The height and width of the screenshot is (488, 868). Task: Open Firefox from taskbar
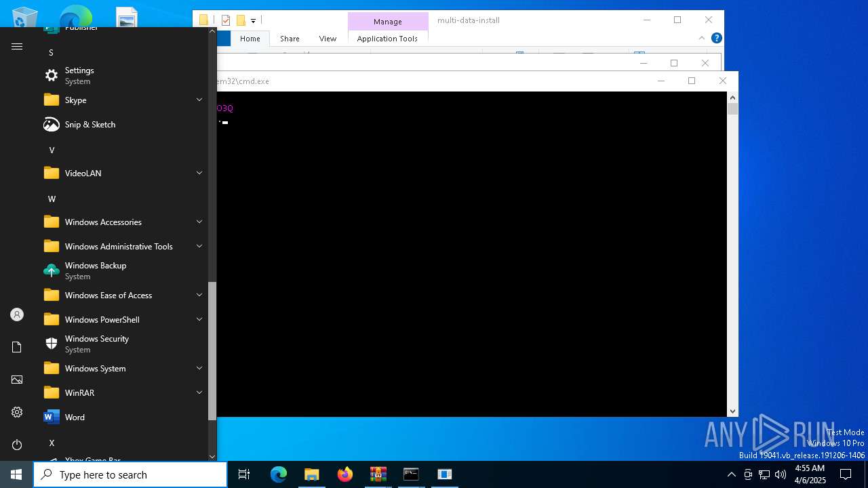point(344,474)
